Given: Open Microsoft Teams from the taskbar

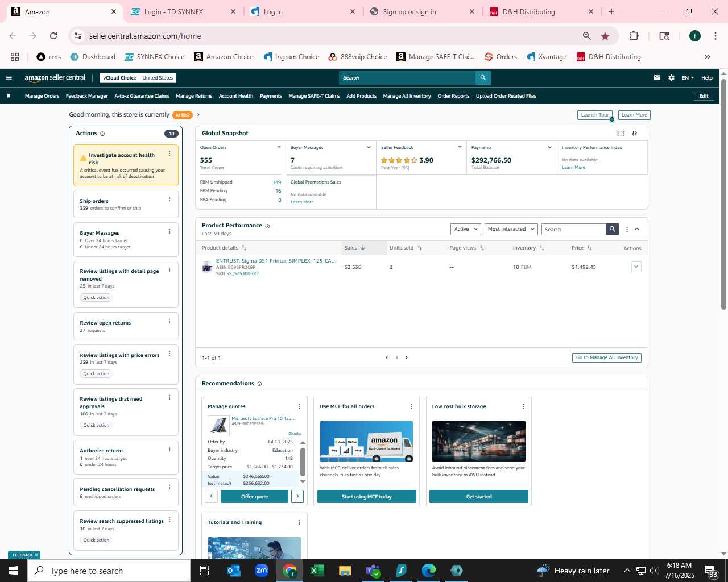Looking at the screenshot, I should [373, 571].
